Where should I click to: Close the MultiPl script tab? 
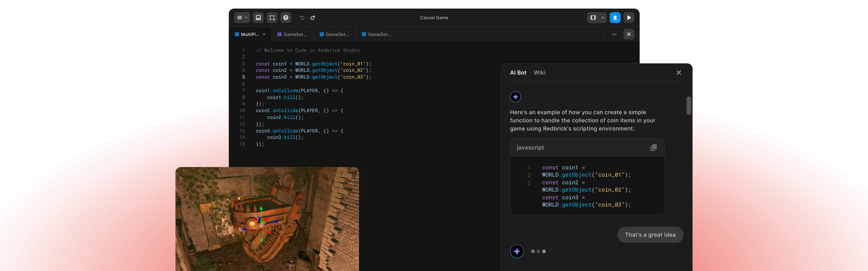[x=264, y=34]
